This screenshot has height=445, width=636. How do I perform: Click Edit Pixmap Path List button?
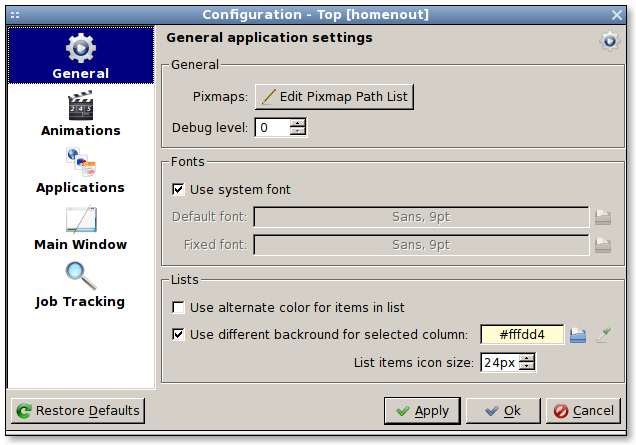click(334, 97)
